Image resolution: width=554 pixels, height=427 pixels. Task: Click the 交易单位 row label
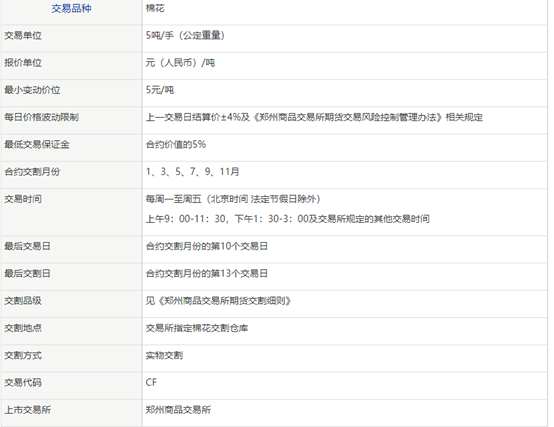point(23,35)
